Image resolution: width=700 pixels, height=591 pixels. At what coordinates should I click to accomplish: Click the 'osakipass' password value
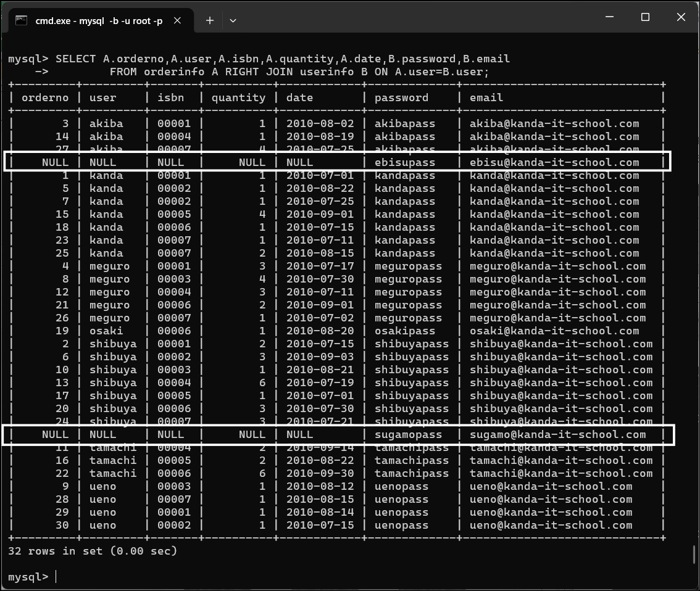(404, 331)
